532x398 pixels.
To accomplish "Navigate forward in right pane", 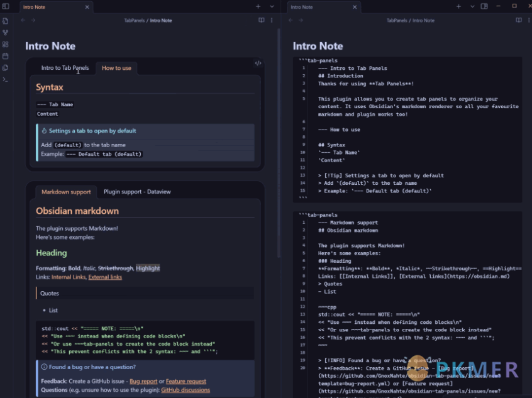I will click(301, 20).
